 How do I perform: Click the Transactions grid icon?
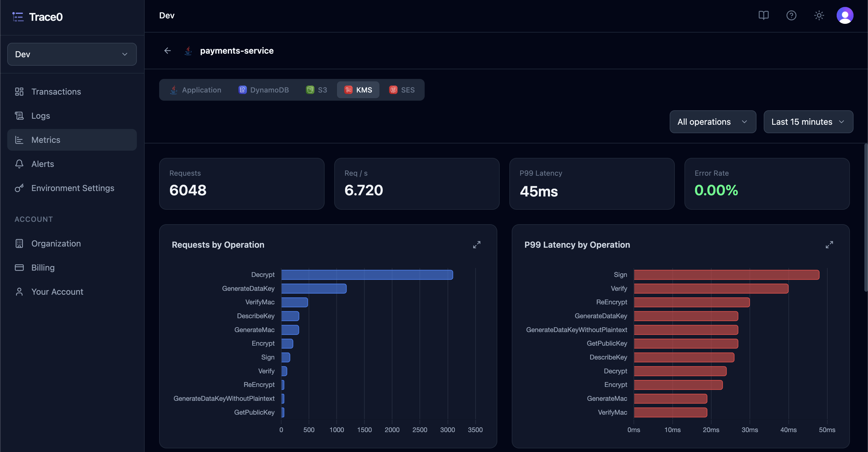(19, 92)
